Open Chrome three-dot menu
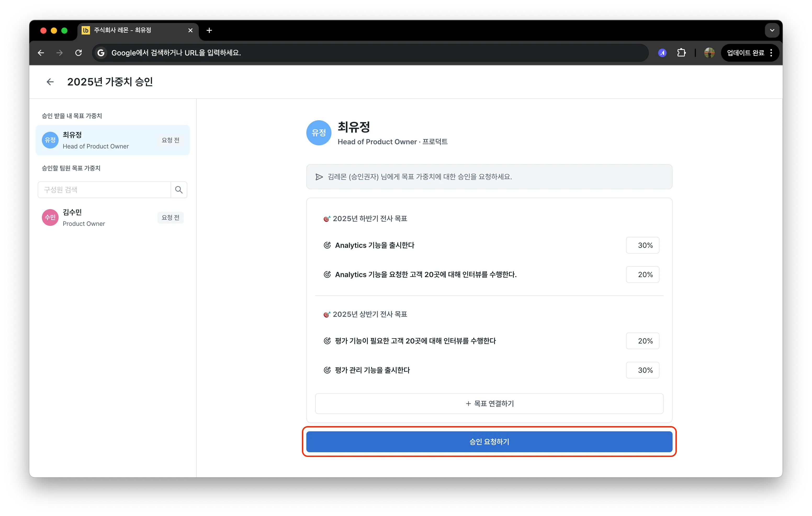Viewport: 812px width, 516px height. coord(771,53)
